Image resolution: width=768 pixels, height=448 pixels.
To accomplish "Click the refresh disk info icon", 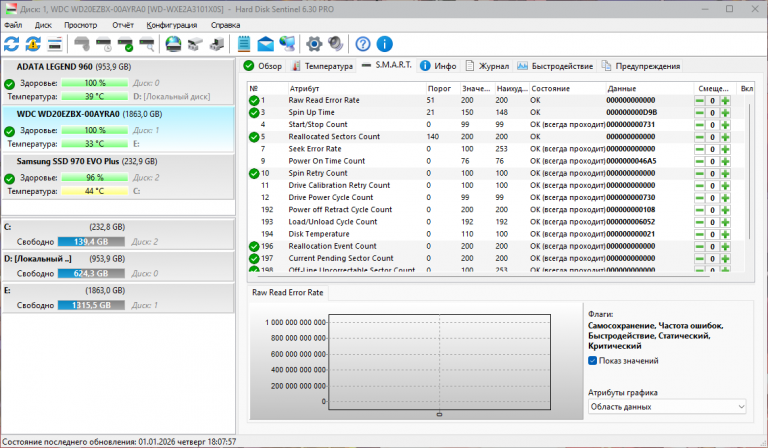I will tap(12, 44).
